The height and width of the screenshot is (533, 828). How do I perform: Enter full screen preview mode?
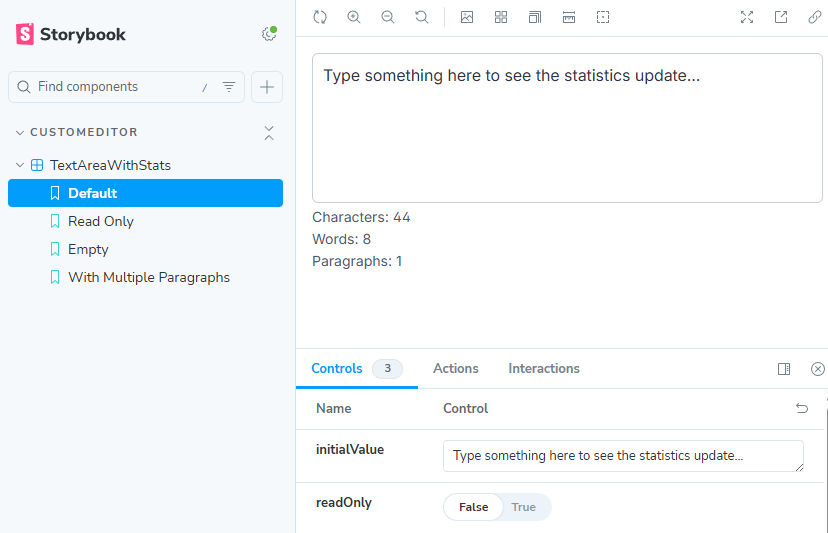point(747,17)
